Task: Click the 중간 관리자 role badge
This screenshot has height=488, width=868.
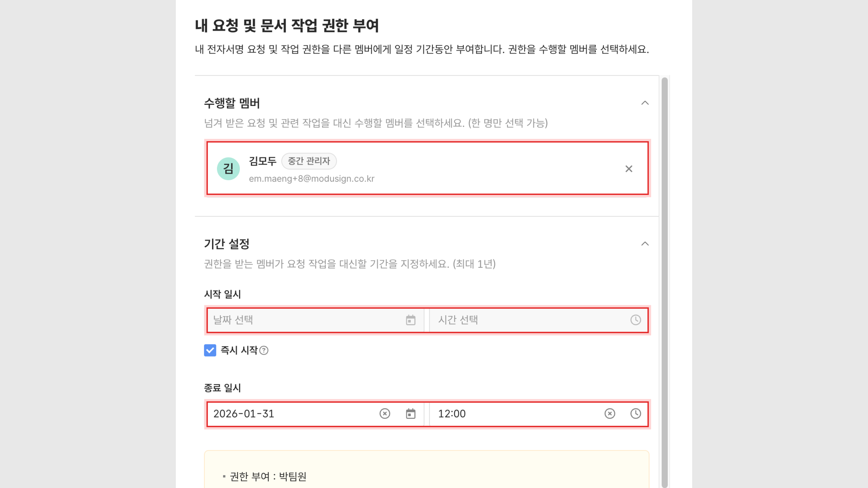Action: tap(309, 161)
